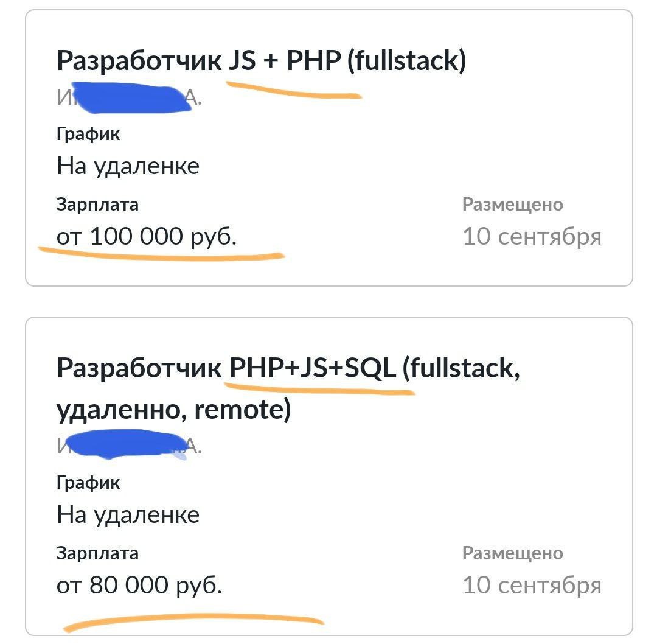Click the "удаленно, remote)" second title line
657x644 pixels.
173,410
